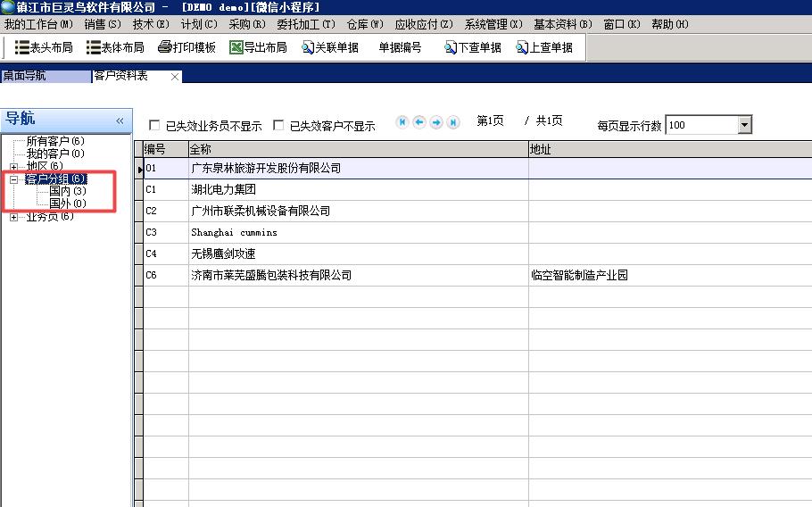Expand the 地区 tree node

13,167
